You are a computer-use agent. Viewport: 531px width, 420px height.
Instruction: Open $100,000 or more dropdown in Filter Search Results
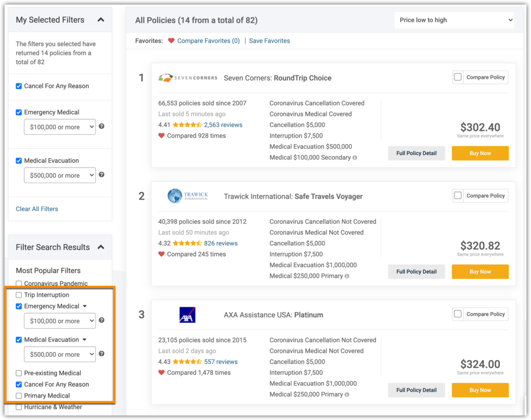point(60,321)
